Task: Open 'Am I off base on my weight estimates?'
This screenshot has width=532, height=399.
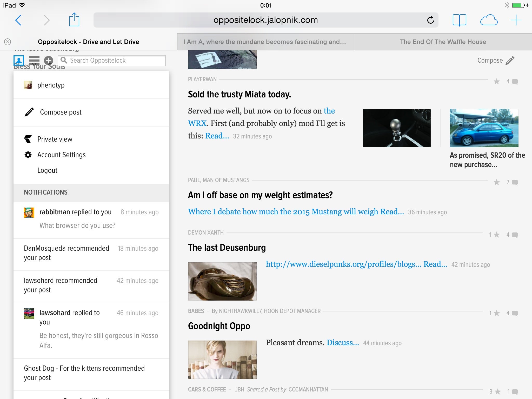Action: click(x=260, y=195)
